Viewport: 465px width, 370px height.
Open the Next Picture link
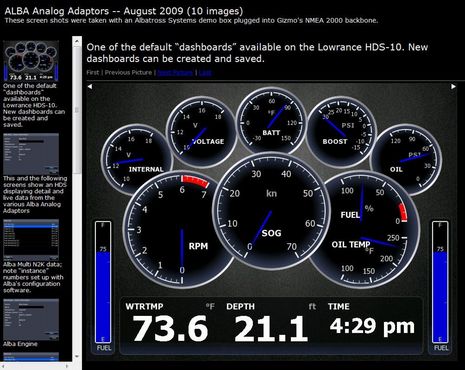coord(175,72)
